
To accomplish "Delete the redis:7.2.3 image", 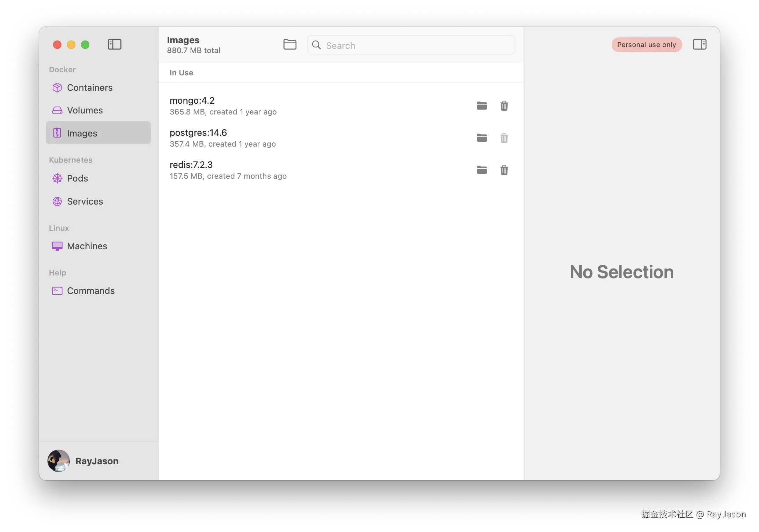I will (x=504, y=170).
